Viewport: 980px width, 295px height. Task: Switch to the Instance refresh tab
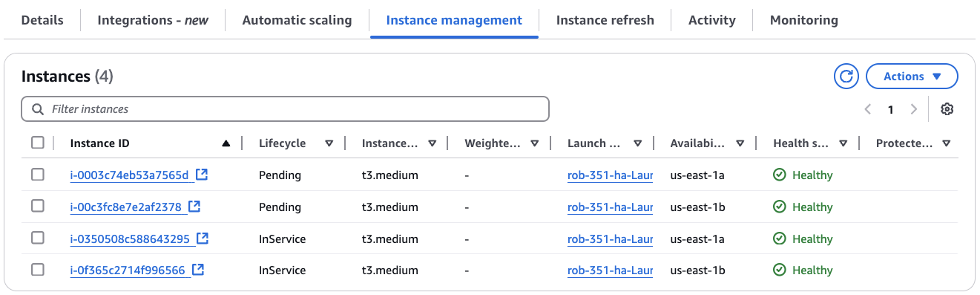click(x=605, y=20)
